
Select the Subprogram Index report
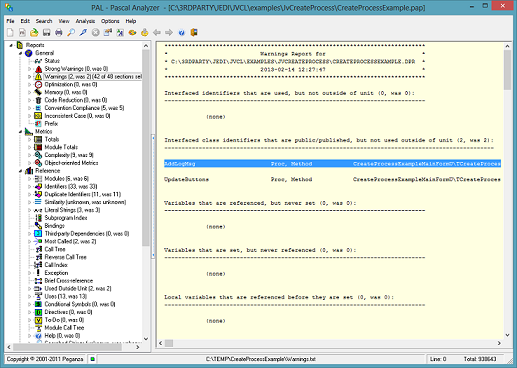(66, 218)
